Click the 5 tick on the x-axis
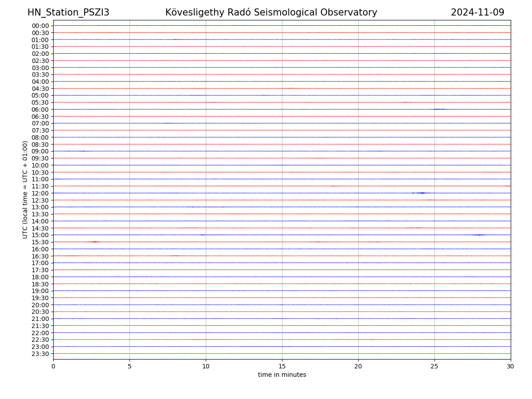Screen dimensions: 532x399 pos(129,366)
